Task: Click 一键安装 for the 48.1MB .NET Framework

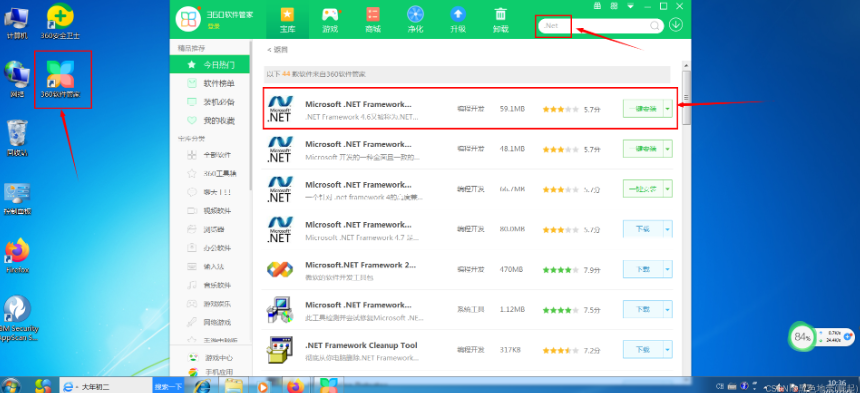Action: 643,149
